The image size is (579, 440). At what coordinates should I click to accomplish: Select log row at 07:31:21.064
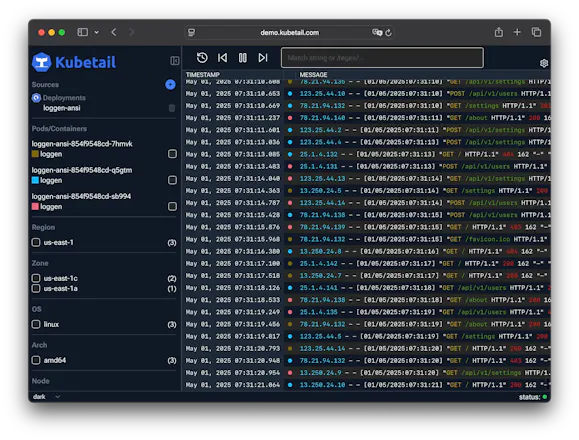pyautogui.click(x=367, y=385)
